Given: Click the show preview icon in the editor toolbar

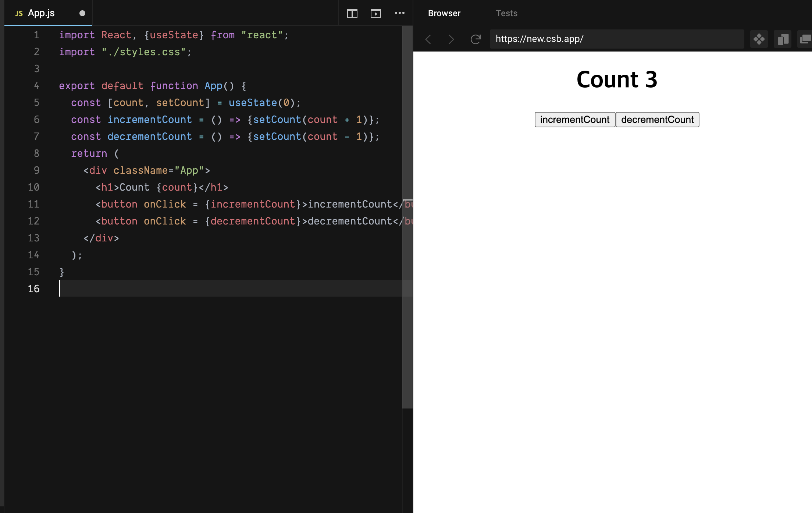Looking at the screenshot, I should [x=375, y=14].
